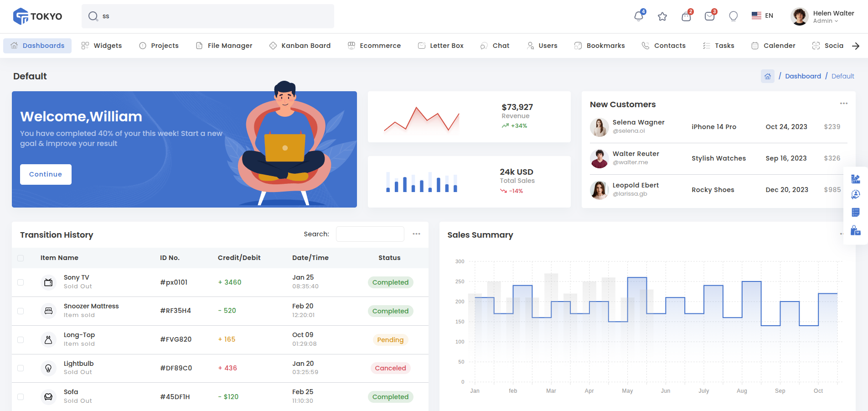Click the #px0101 ID cell

174,282
